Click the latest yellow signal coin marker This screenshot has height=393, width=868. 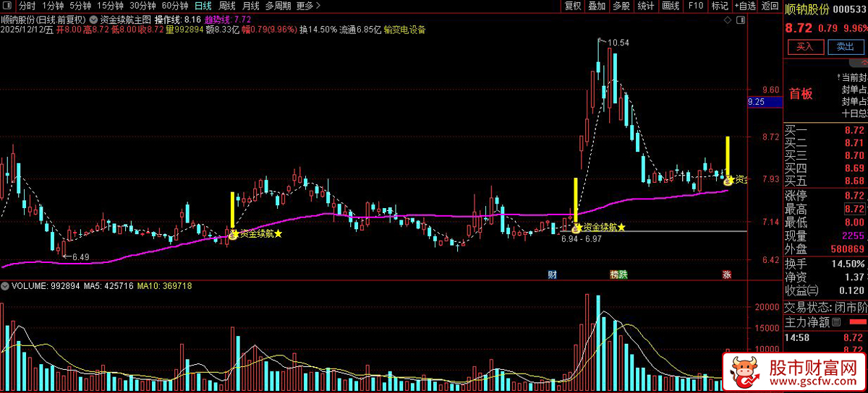(x=729, y=180)
